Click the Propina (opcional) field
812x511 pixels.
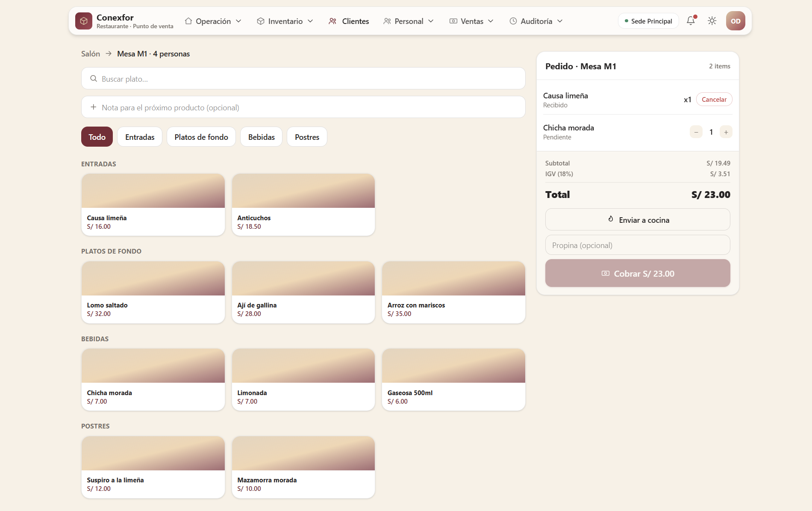638,245
